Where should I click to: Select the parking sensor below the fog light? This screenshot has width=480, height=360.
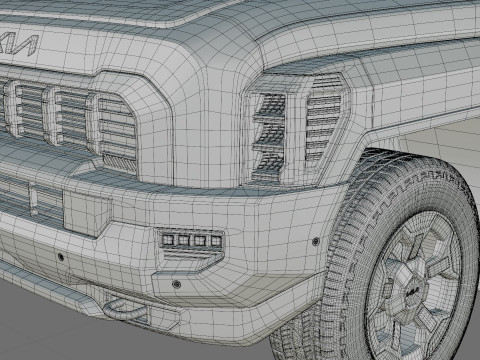pos(176,284)
